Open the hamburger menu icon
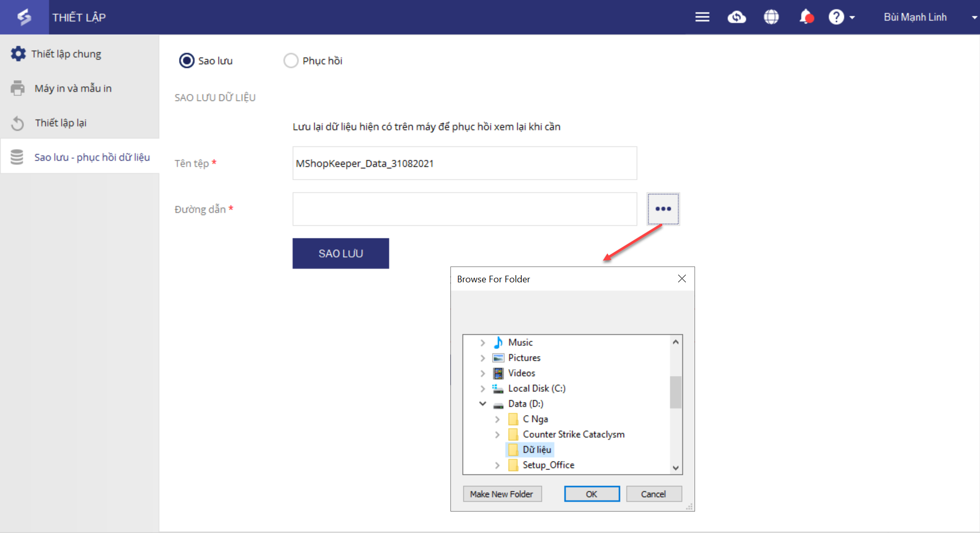Screen dimensions: 980x533 click(702, 17)
